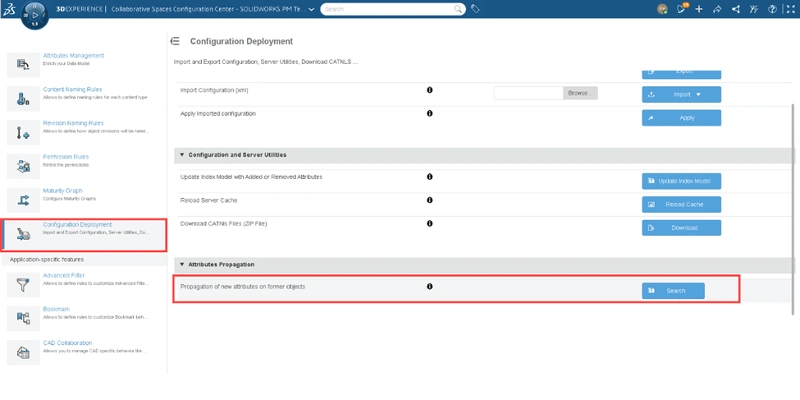Viewport: 800px width, 400px height.
Task: Open the Help question mark icon
Action: click(x=772, y=9)
